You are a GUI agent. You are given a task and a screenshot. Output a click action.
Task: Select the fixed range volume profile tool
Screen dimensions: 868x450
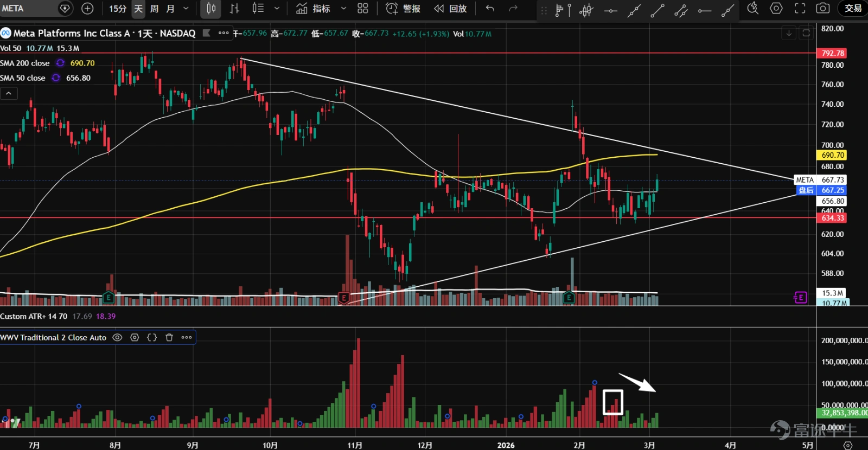(x=563, y=10)
